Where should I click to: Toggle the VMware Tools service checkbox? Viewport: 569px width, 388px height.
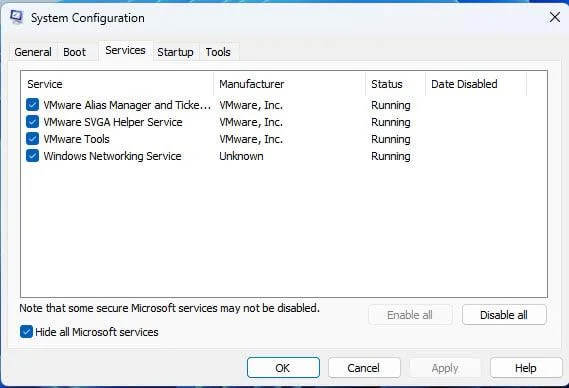(33, 139)
